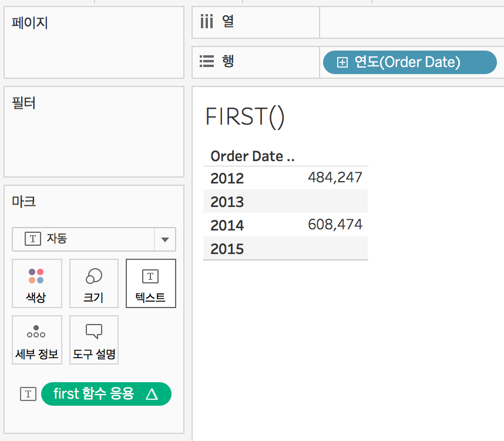Click the 608,474 value cell
Image resolution: width=504 pixels, height=441 pixels.
pyautogui.click(x=335, y=225)
